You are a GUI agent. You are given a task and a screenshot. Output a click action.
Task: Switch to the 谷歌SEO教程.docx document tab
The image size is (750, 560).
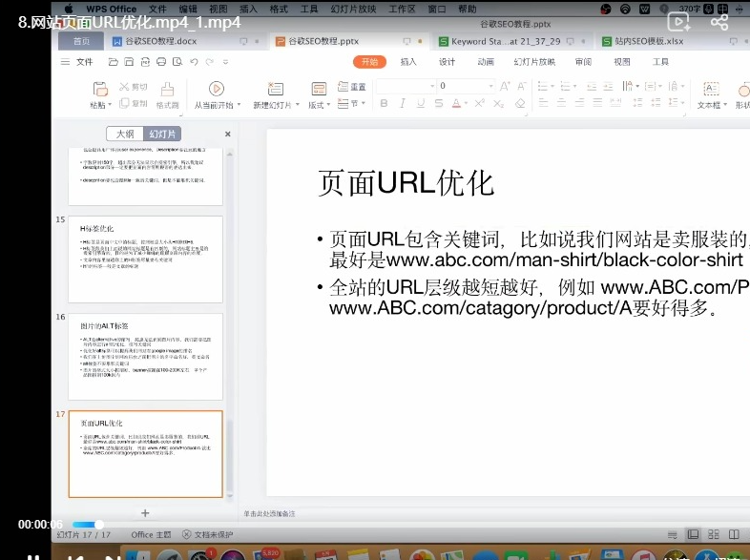pos(161,41)
